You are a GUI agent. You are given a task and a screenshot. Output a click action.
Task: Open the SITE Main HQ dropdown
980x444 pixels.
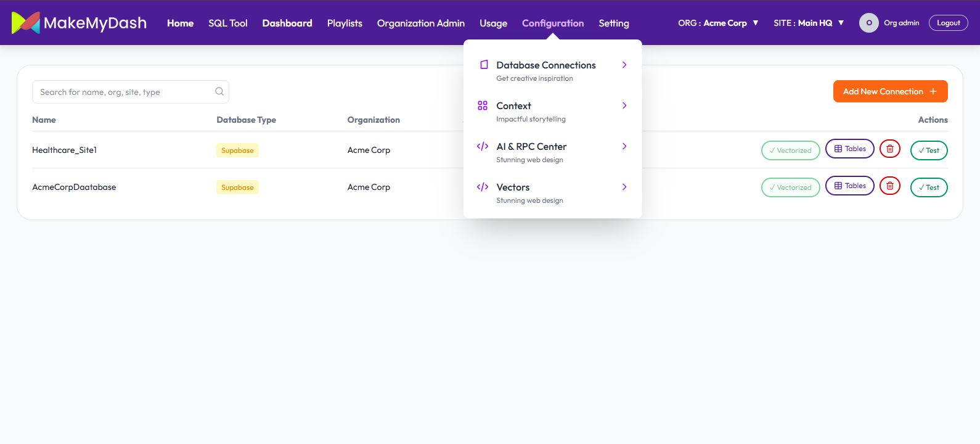(x=809, y=23)
